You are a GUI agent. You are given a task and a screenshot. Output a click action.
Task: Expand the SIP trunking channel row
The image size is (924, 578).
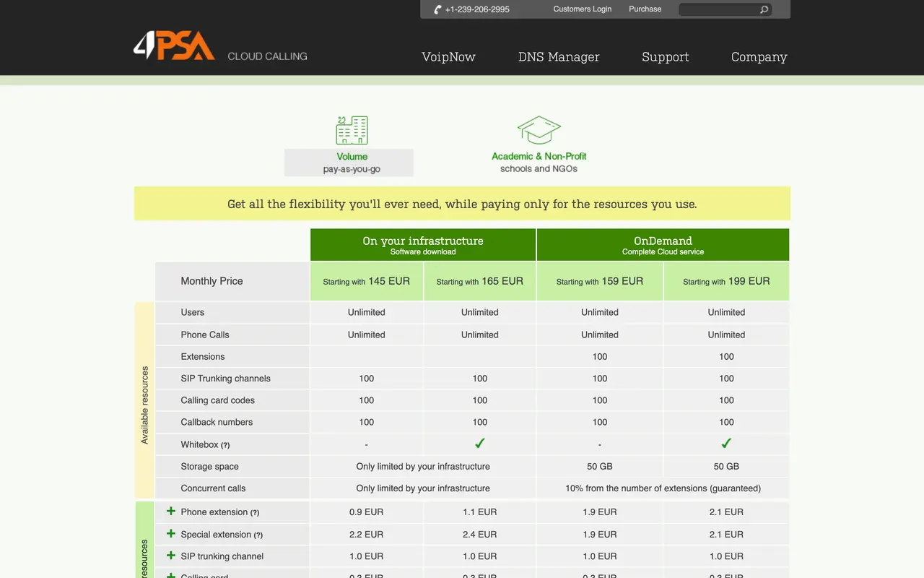[x=171, y=555]
